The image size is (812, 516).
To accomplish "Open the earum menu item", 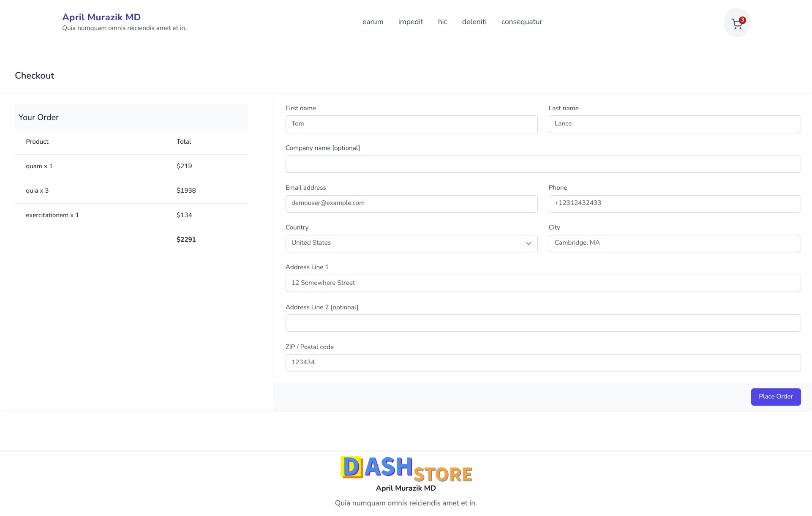I will pos(373,22).
